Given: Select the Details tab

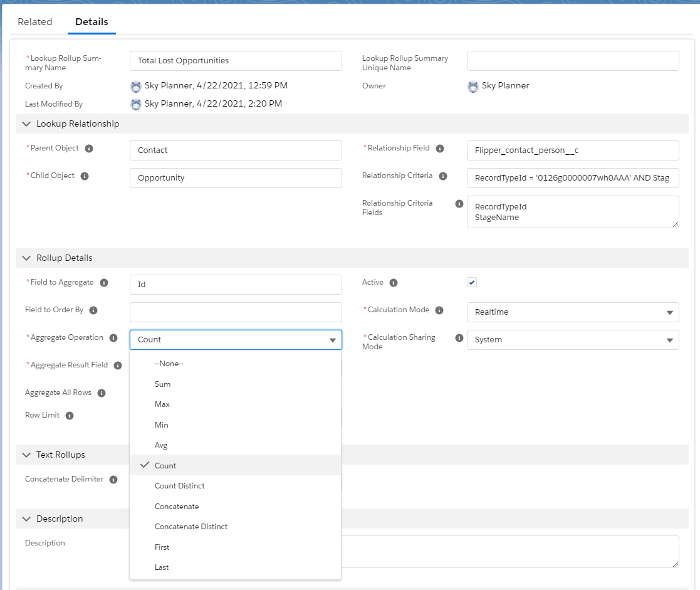Looking at the screenshot, I should click(91, 22).
